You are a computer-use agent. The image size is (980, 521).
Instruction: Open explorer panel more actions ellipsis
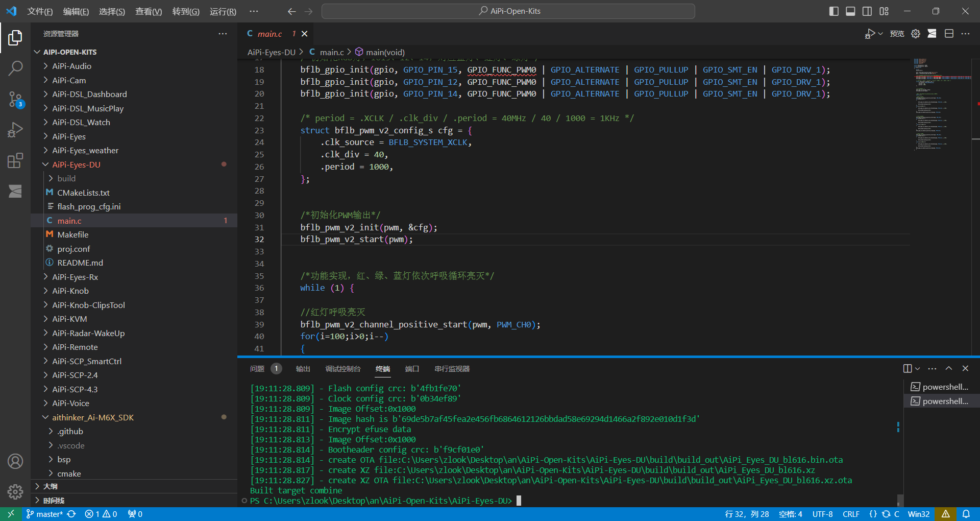(x=223, y=34)
